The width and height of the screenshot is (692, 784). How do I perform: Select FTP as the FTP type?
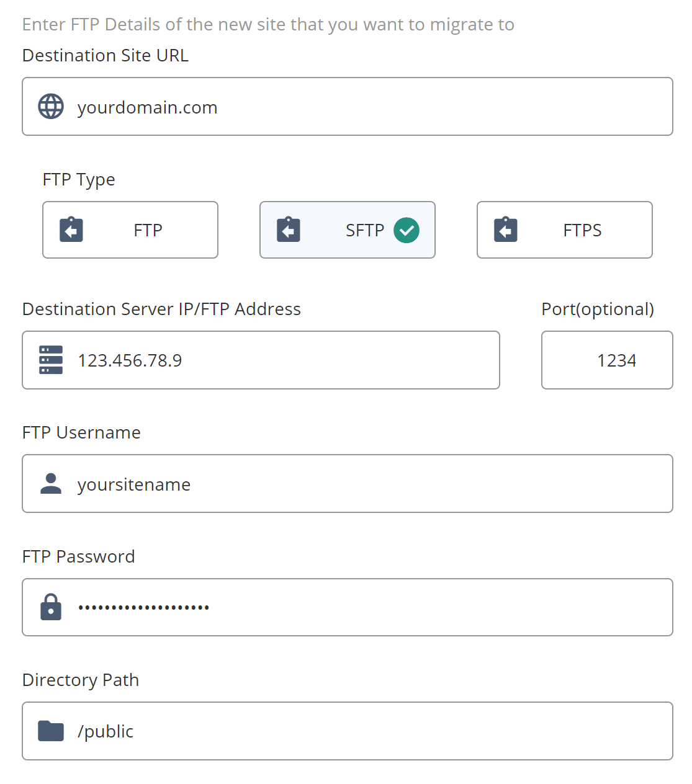(130, 229)
